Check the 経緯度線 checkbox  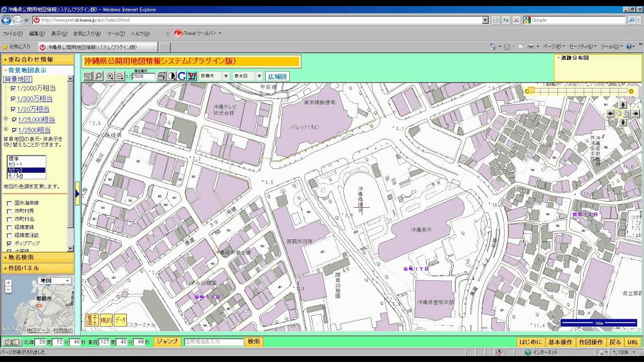(x=9, y=227)
